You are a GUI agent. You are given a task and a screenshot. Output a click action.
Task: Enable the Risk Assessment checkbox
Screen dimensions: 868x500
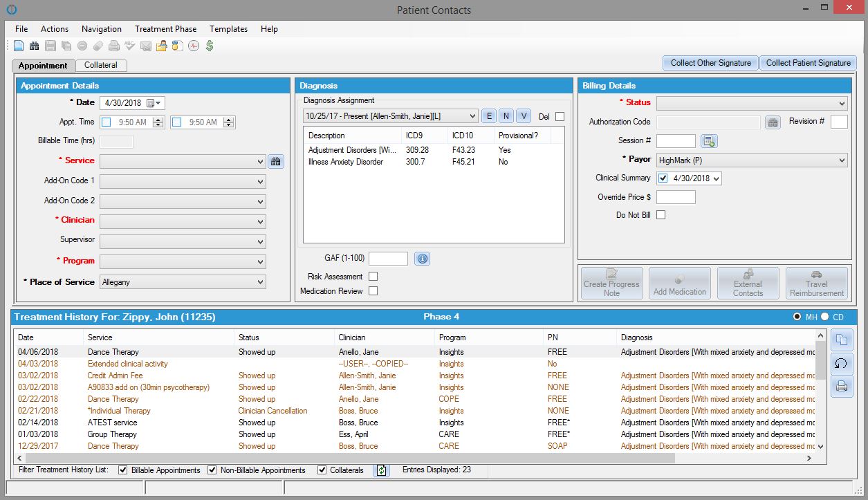coord(373,277)
